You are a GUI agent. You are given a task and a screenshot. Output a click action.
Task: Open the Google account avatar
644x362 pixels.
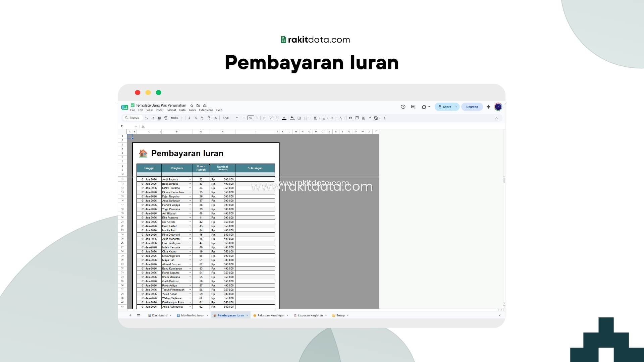498,107
